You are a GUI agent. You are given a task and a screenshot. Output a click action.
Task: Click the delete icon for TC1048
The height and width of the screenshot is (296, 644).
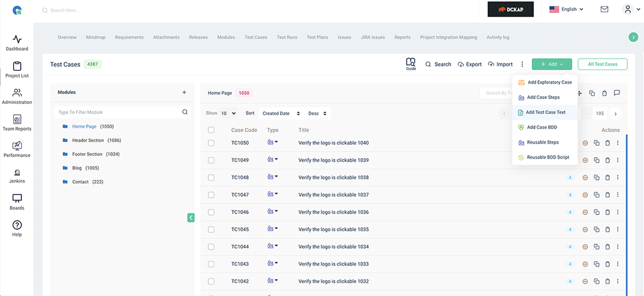coord(607,178)
